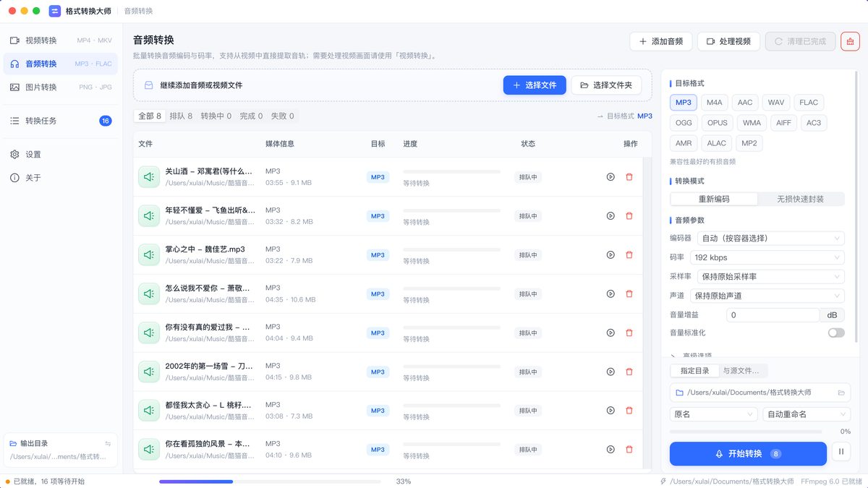Click the audio icon of 掌心之中 row
The image size is (868, 488).
point(149,255)
